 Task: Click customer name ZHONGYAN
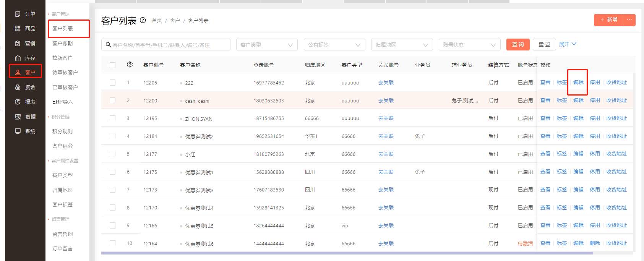tap(199, 119)
